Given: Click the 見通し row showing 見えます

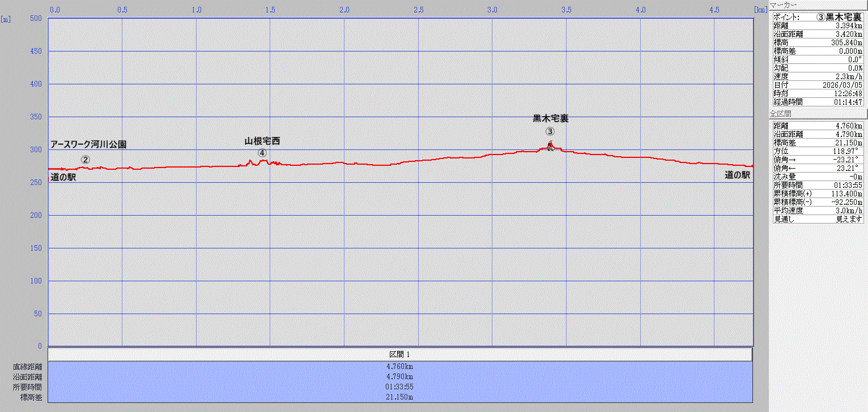Looking at the screenshot, I should pyautogui.click(x=818, y=219).
